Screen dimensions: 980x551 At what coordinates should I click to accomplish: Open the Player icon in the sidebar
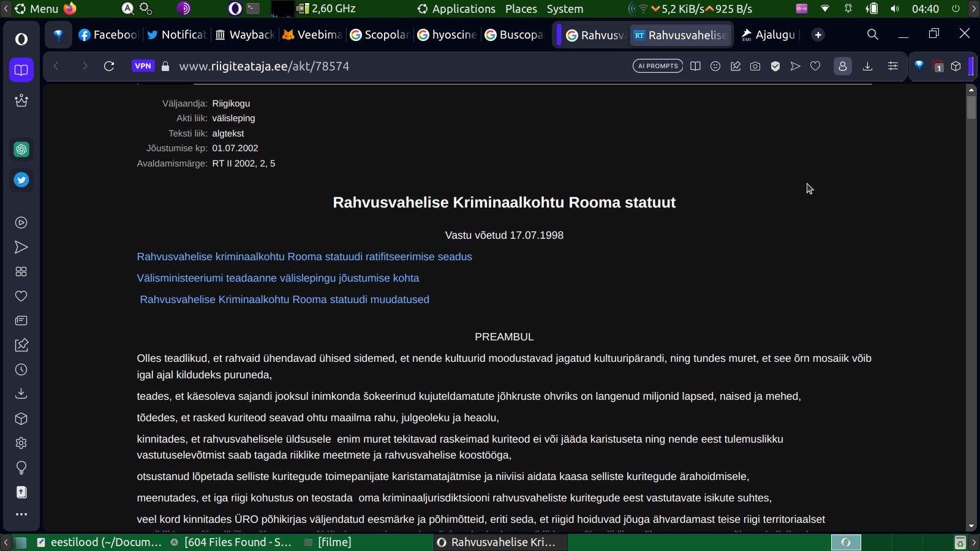(21, 223)
